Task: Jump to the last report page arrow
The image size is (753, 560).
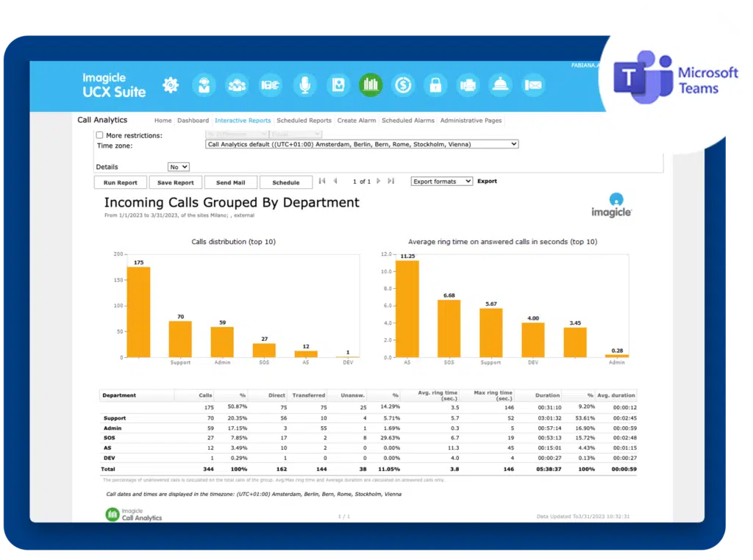Action: point(390,182)
